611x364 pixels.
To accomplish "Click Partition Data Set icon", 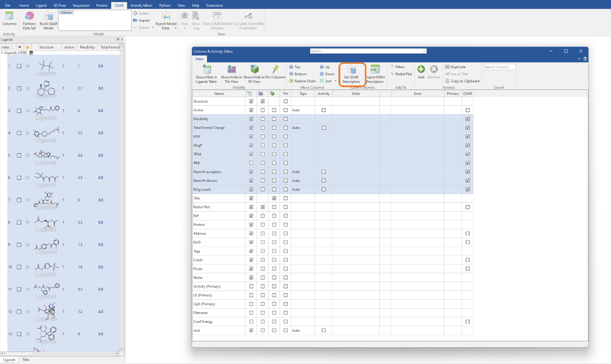I will pyautogui.click(x=29, y=21).
